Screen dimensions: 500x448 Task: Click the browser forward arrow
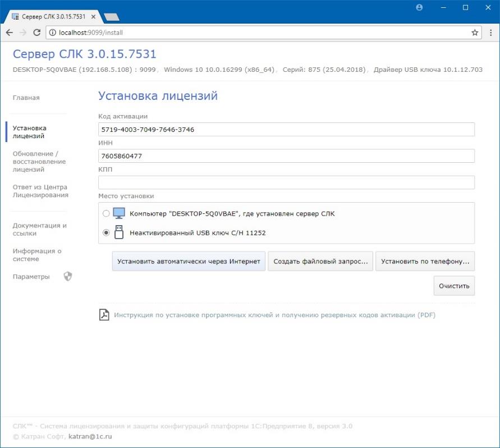[23, 33]
